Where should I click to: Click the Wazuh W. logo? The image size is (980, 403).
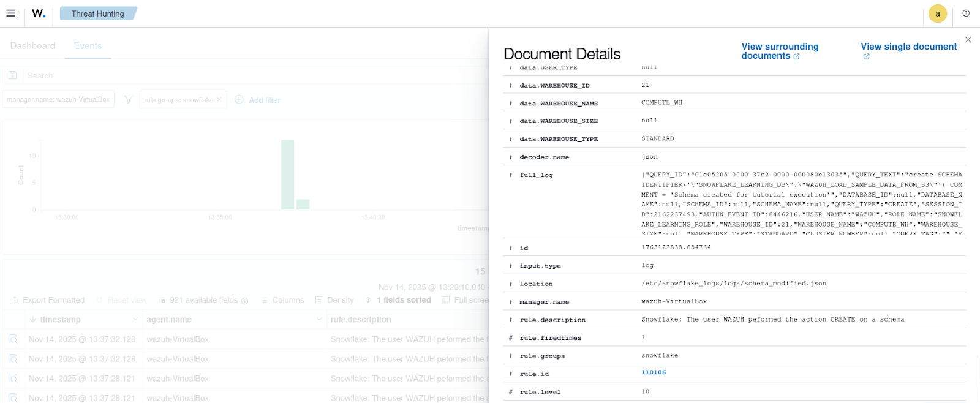coord(39,13)
